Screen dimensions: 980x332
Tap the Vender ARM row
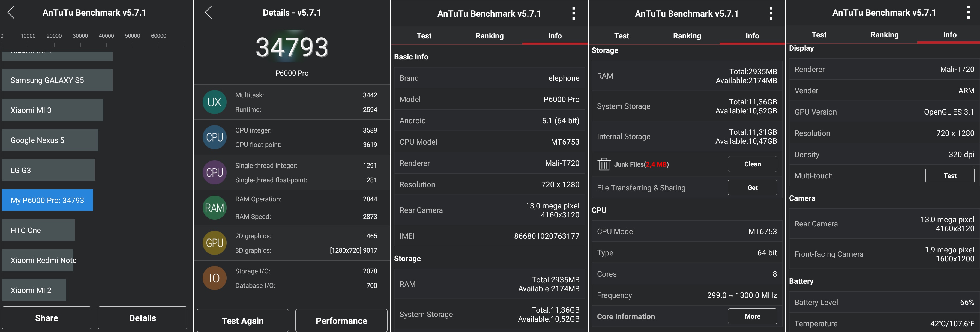click(884, 91)
